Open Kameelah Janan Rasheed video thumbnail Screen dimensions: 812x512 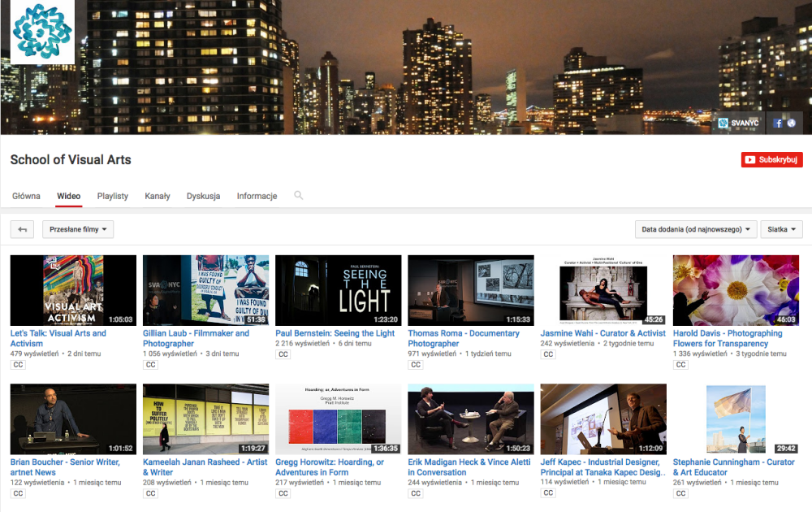coord(206,419)
